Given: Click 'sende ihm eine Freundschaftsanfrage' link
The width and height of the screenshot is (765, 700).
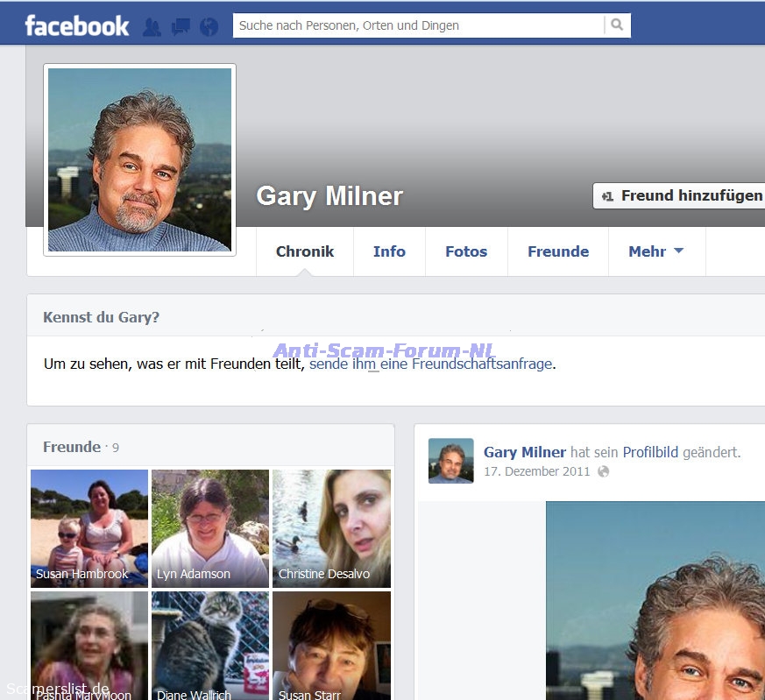Looking at the screenshot, I should 430,364.
